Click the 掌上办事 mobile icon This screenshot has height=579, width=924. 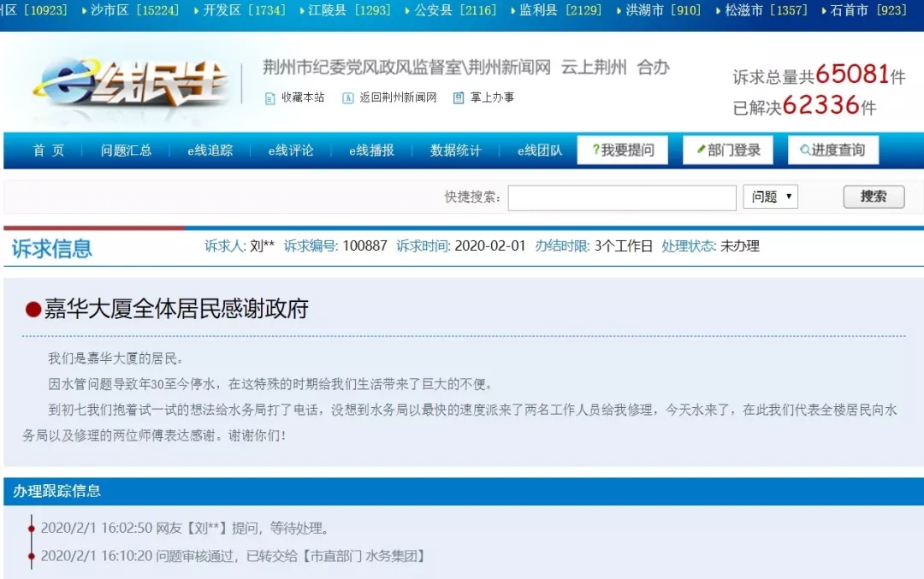tap(459, 98)
